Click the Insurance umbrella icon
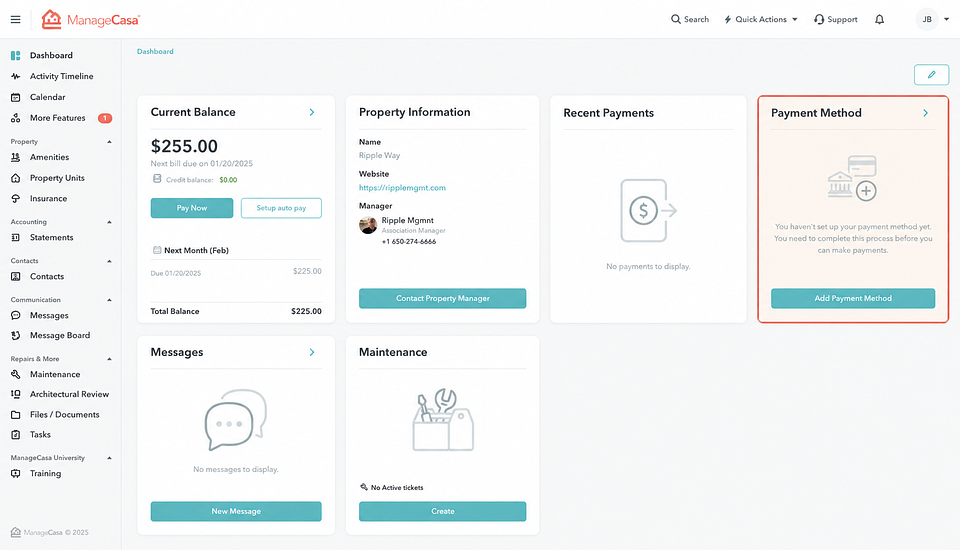This screenshot has width=960, height=550. click(16, 198)
